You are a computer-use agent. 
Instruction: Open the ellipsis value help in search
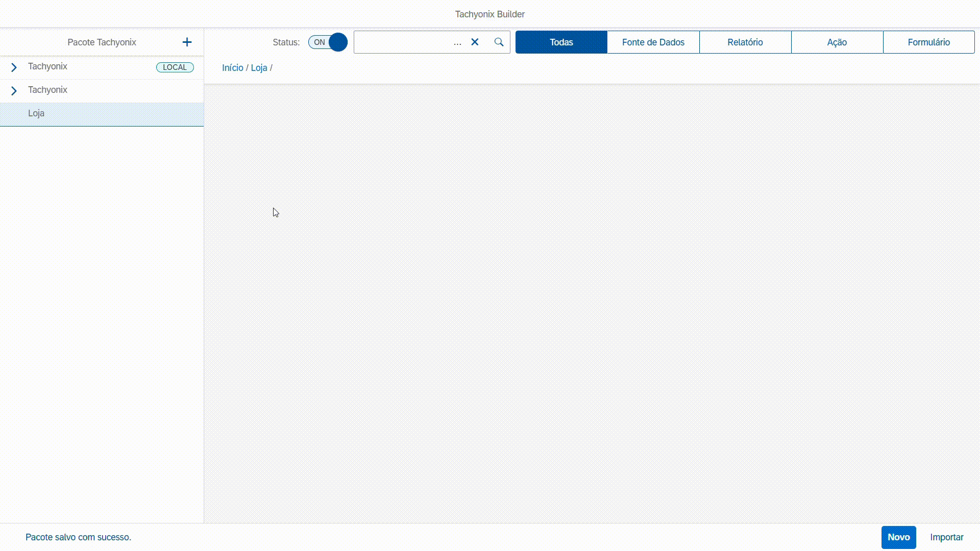[457, 42]
